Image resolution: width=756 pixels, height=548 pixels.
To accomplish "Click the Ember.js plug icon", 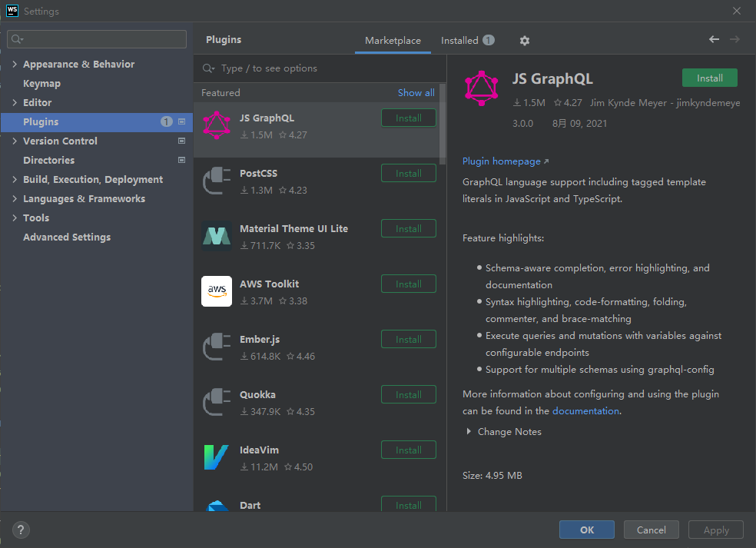I will pos(217,347).
